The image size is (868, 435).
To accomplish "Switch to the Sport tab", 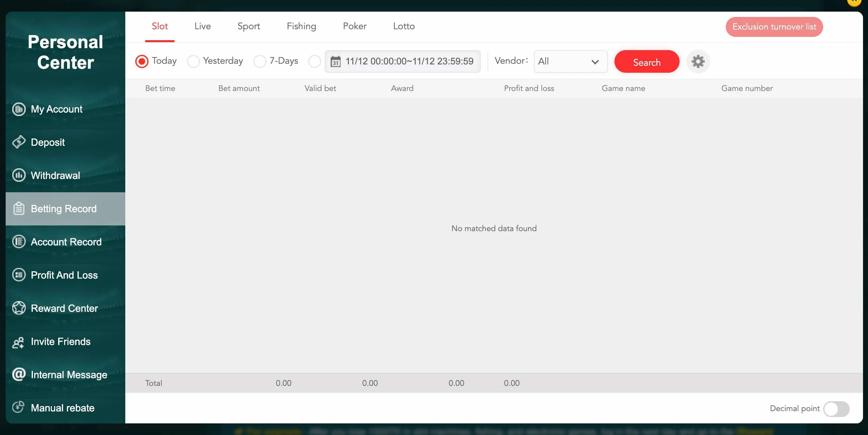I will click(x=249, y=26).
